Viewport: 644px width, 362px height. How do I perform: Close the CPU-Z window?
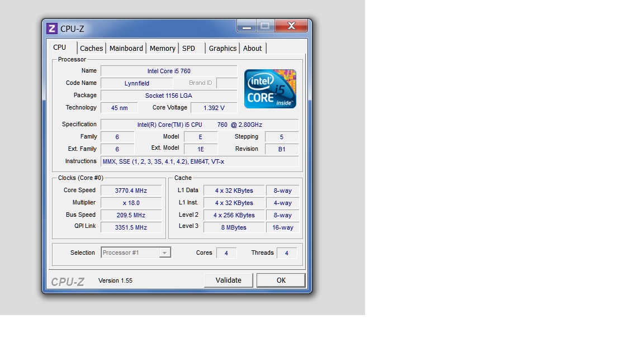pos(291,26)
